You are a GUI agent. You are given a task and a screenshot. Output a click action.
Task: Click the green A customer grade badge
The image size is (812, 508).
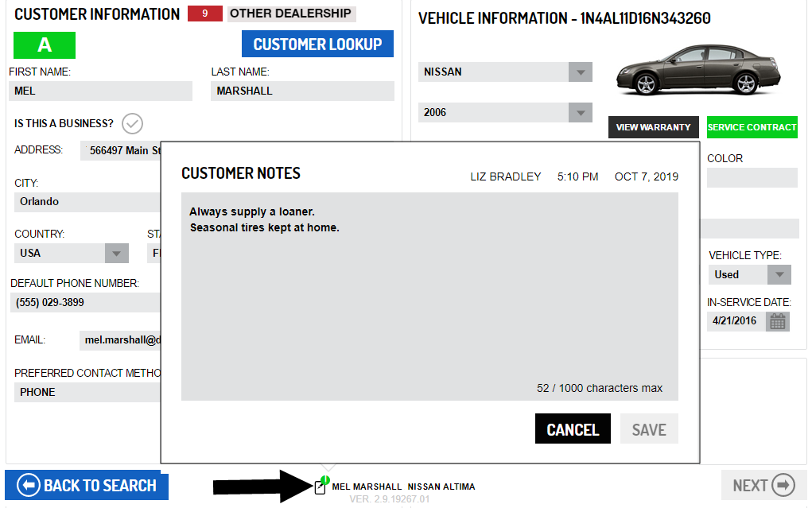click(x=45, y=45)
